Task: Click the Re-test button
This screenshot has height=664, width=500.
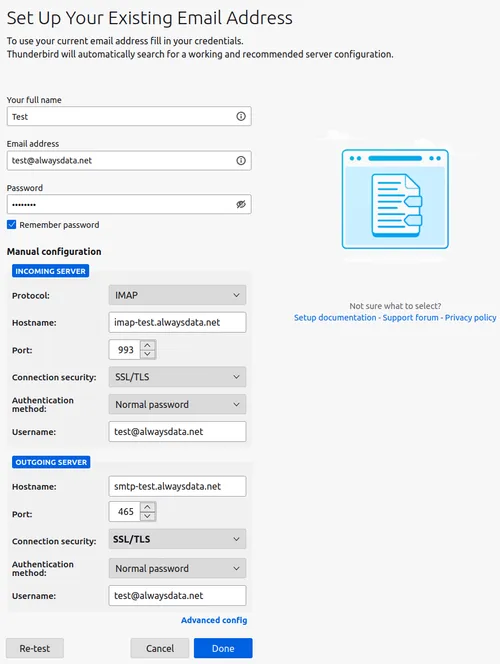Action: click(35, 648)
